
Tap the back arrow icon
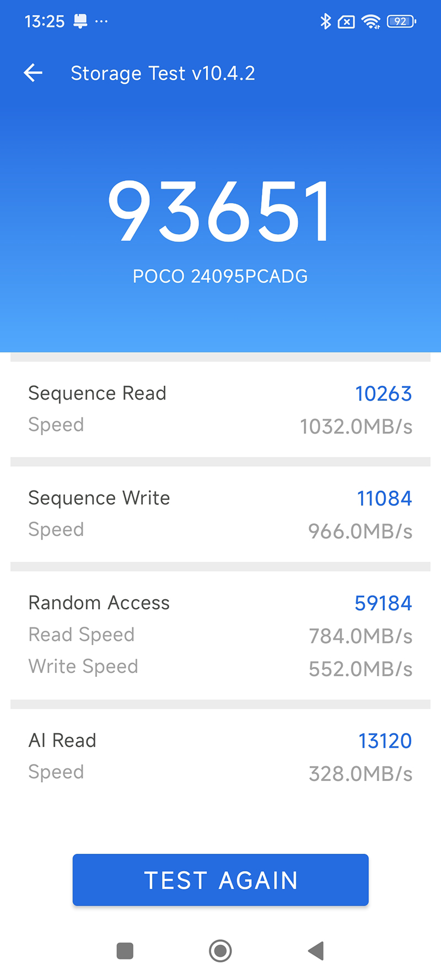[x=33, y=73]
